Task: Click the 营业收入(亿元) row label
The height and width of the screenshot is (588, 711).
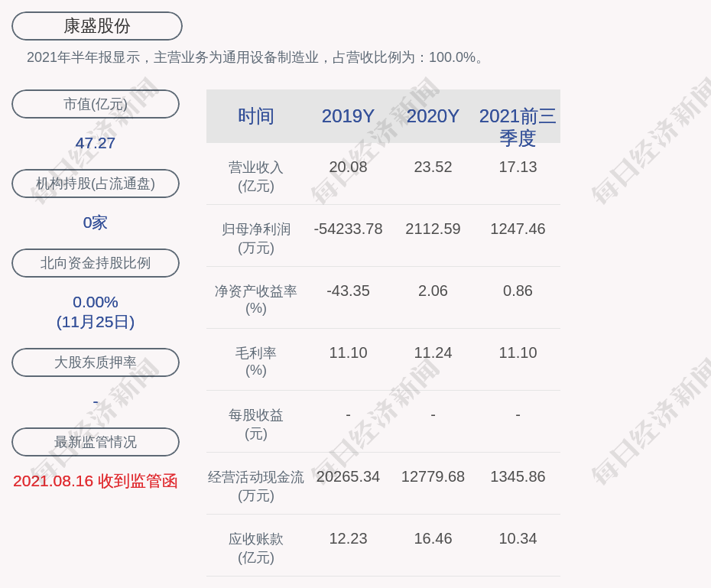Action: coord(256,176)
